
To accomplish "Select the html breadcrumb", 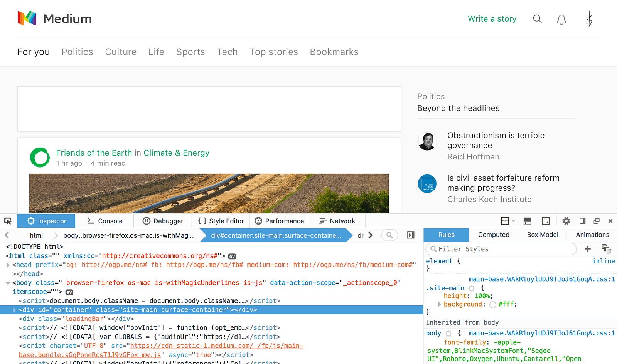I will [36, 235].
